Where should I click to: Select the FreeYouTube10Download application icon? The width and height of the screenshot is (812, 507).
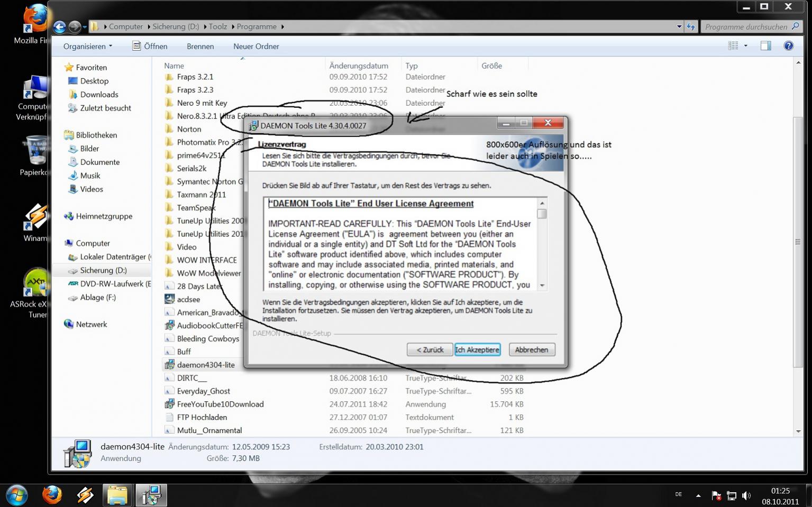pos(169,404)
